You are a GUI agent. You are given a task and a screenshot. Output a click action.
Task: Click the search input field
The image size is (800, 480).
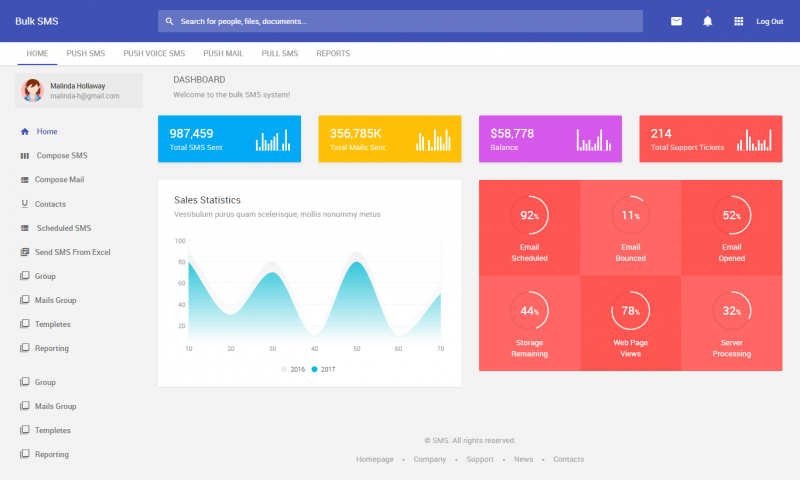(x=400, y=21)
